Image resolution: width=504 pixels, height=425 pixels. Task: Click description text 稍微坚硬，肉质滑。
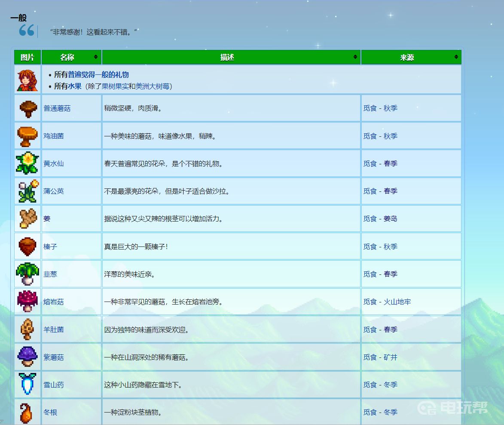(x=133, y=108)
